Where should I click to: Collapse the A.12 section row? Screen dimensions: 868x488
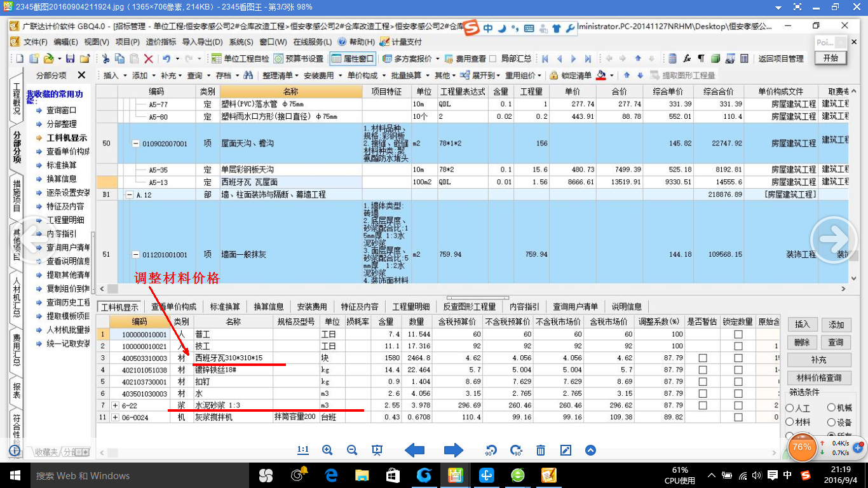pyautogui.click(x=130, y=194)
